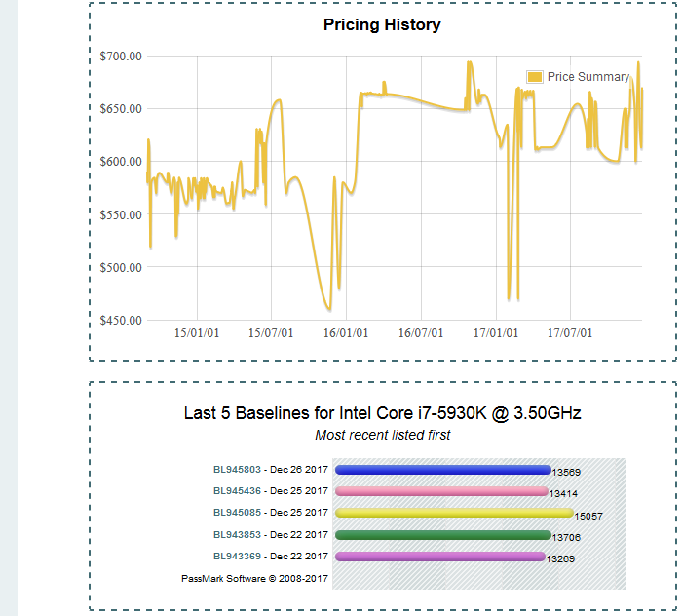Click the blue 13569 score bar
Image resolution: width=683 pixels, height=616 pixels.
[443, 470]
